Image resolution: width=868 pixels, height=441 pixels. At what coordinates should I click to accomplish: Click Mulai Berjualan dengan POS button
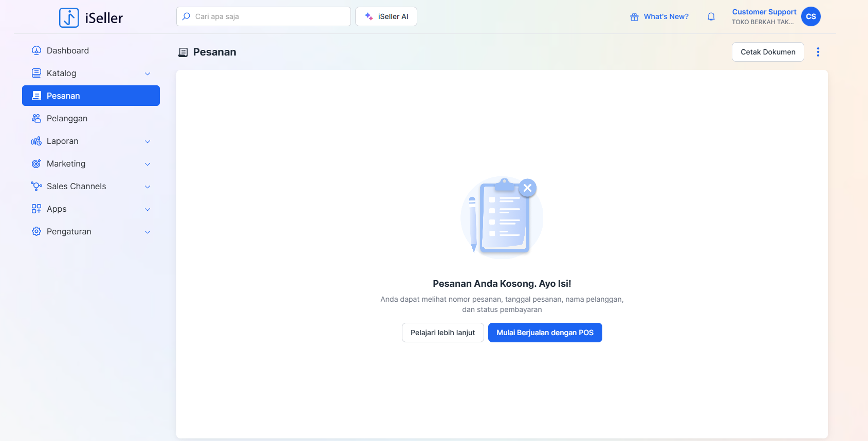point(545,333)
